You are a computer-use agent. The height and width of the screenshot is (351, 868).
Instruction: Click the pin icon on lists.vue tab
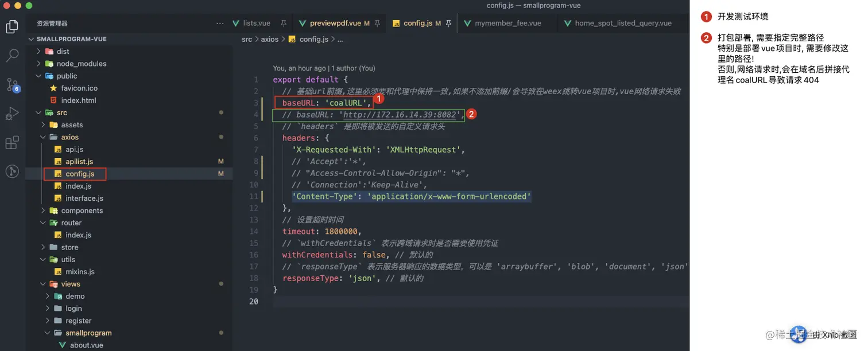pyautogui.click(x=284, y=24)
